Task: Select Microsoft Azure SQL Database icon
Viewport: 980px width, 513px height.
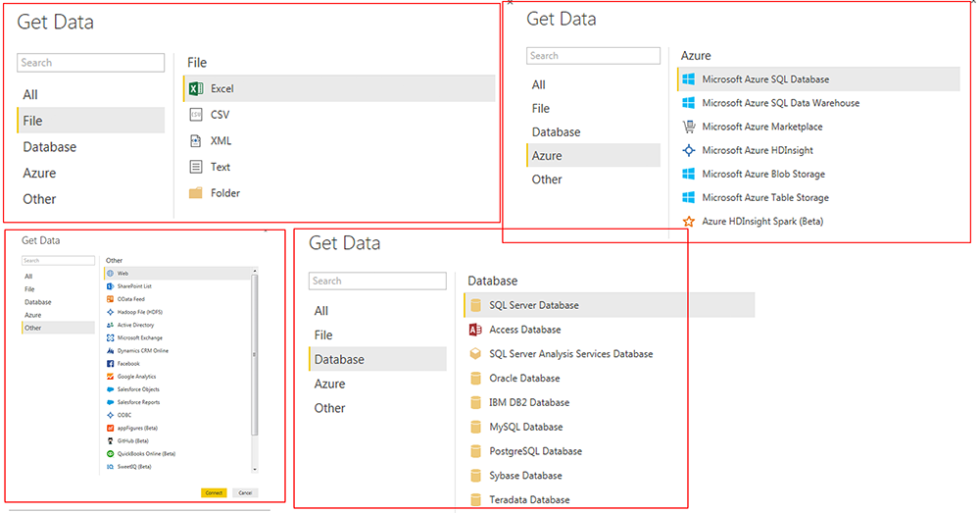Action: 689,79
